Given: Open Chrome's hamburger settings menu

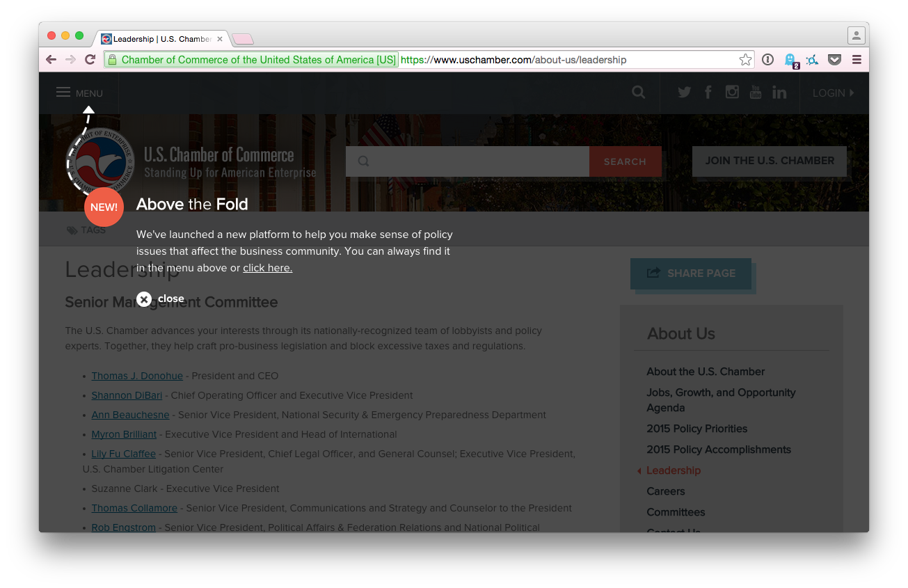Looking at the screenshot, I should [857, 60].
